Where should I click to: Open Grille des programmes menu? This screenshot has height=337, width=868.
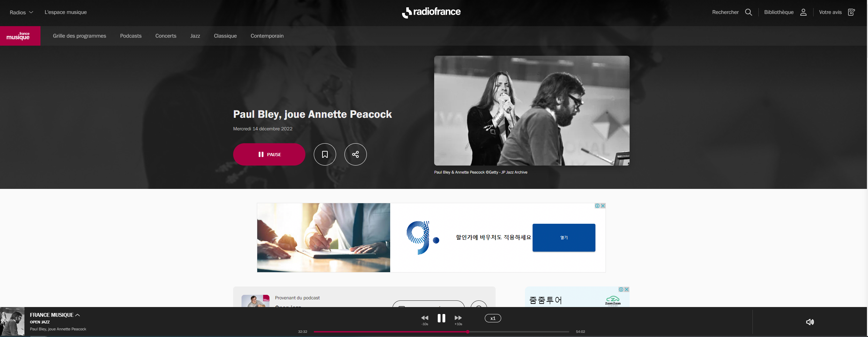coord(80,36)
